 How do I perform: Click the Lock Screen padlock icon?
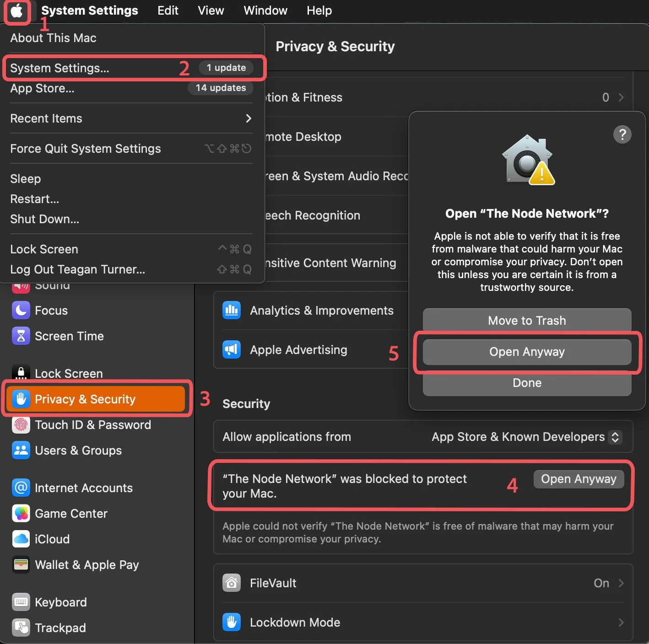(21, 373)
